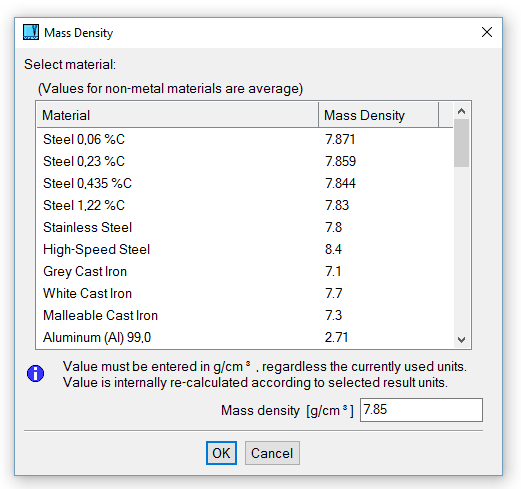
Task: Close the Mass Density dialog
Action: click(x=487, y=32)
